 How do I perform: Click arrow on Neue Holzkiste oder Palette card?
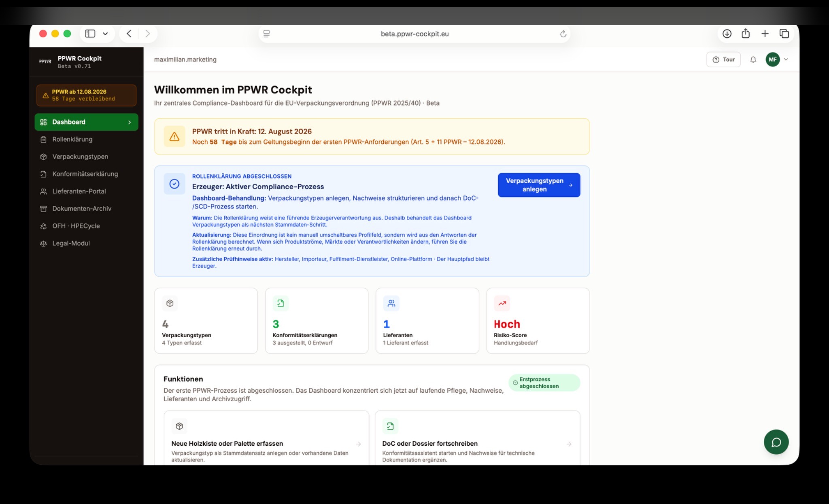(359, 444)
